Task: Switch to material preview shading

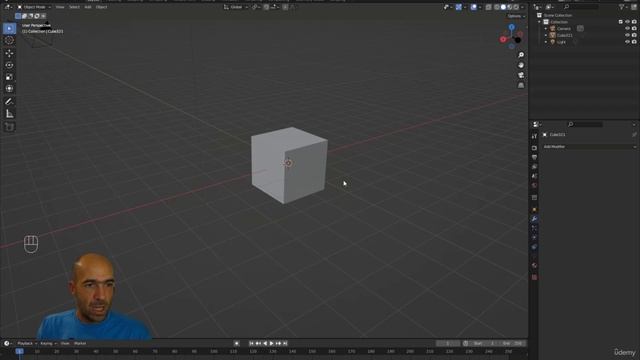Action: pos(510,7)
